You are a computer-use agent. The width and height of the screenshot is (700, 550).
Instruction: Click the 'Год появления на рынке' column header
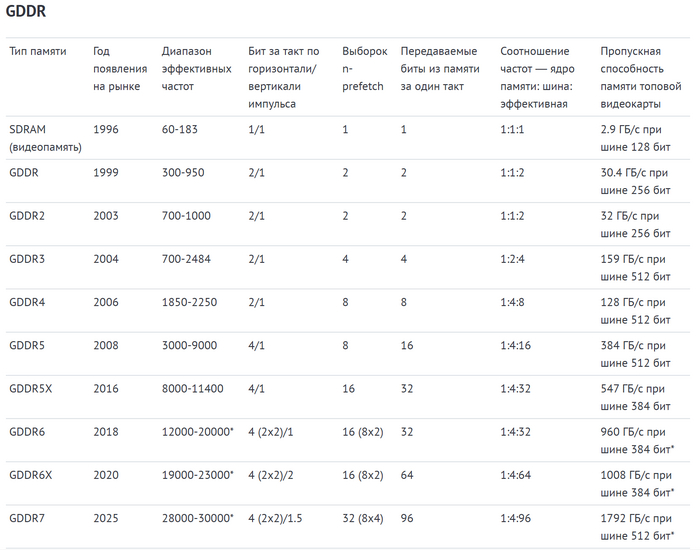point(116,68)
